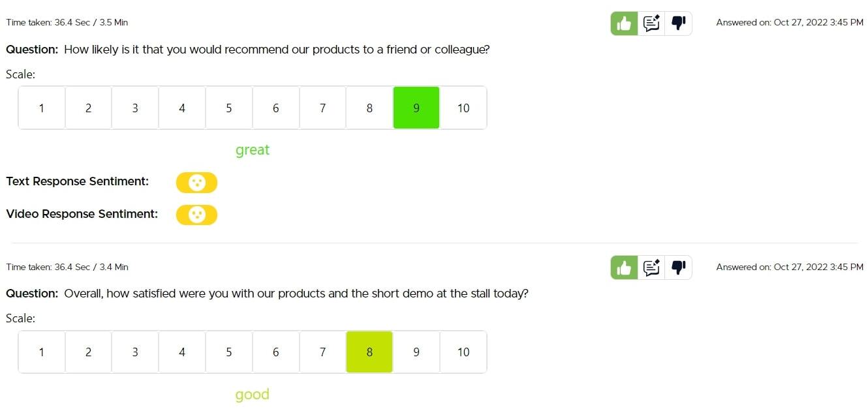Pick 7 on the satisfaction scale
The width and height of the screenshot is (868, 411).
tap(322, 352)
